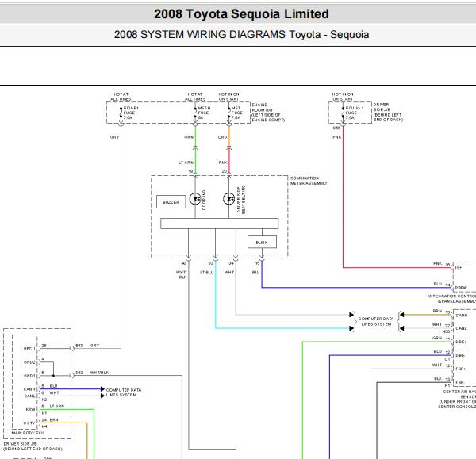Select the PBEW terminal label
This screenshot has width=476, height=459.
(461, 288)
